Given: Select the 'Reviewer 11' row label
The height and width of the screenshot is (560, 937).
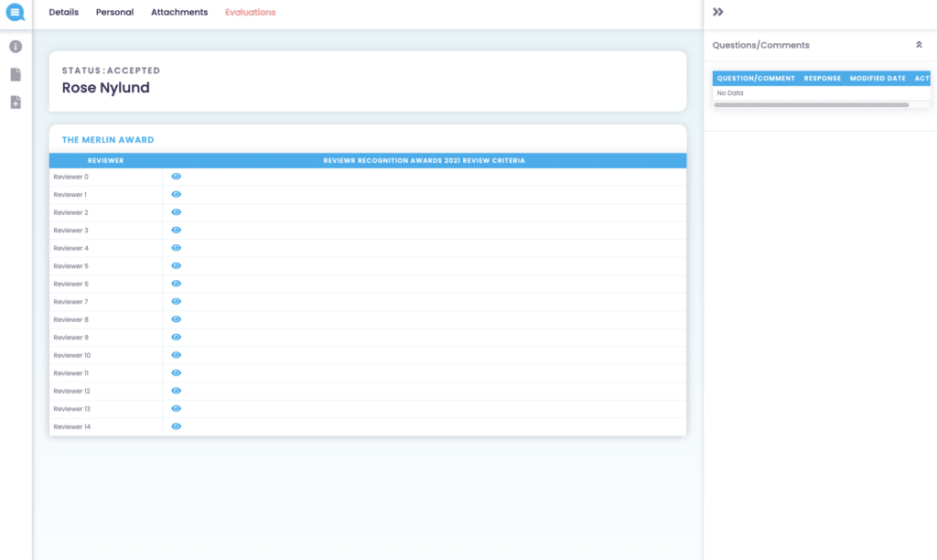Looking at the screenshot, I should (71, 373).
